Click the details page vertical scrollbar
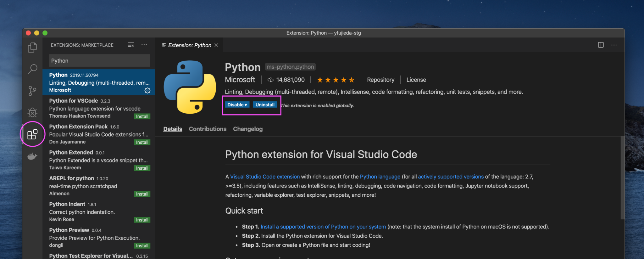The width and height of the screenshot is (644, 259). [622, 178]
